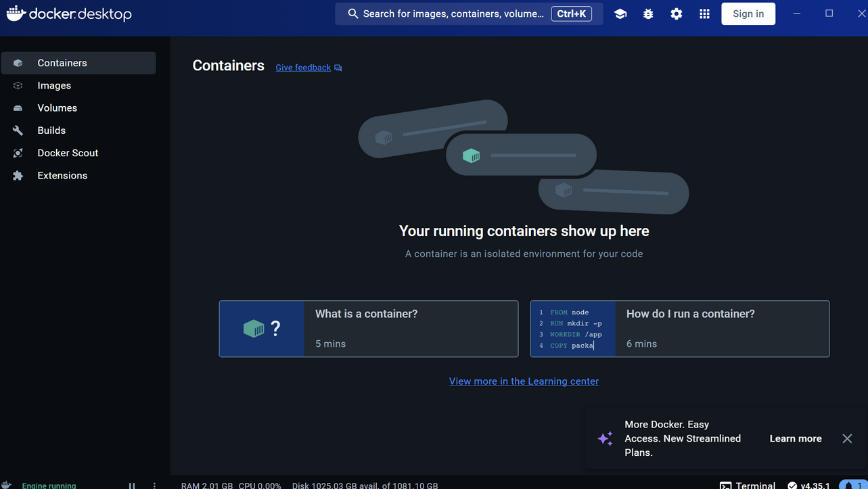Open the Volumes section in the sidebar
Viewport: 868px width, 489px height.
[x=78, y=108]
